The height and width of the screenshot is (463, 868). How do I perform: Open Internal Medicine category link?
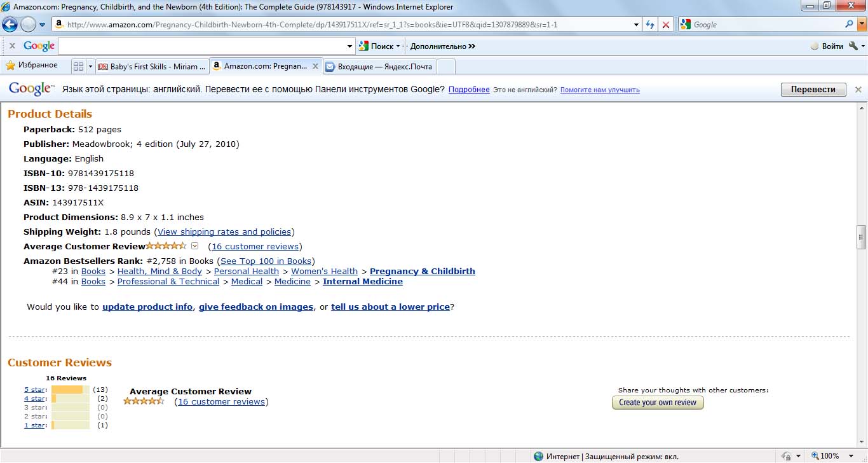tap(363, 282)
